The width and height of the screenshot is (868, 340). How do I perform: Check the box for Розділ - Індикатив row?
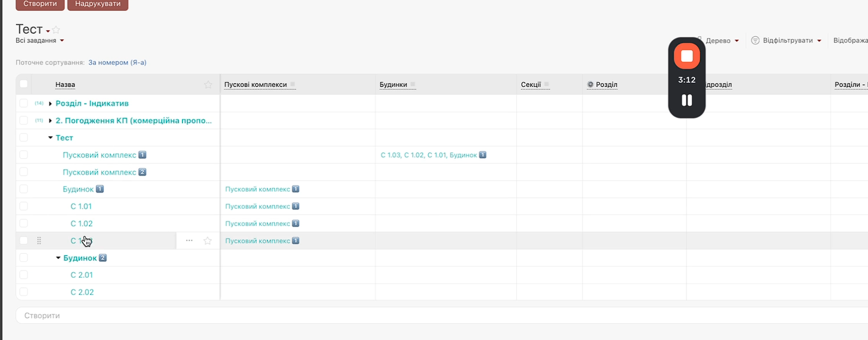[x=24, y=104]
